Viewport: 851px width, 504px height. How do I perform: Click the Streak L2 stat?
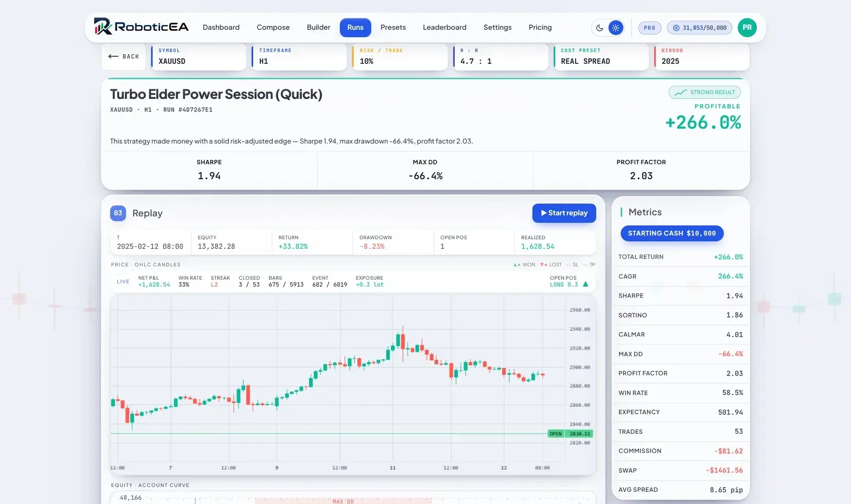click(220, 281)
